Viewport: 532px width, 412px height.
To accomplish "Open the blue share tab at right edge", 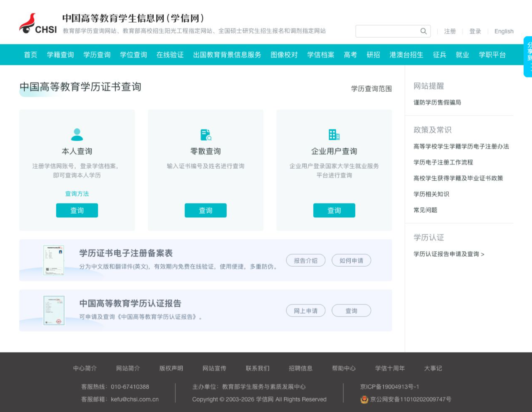I will point(528,57).
